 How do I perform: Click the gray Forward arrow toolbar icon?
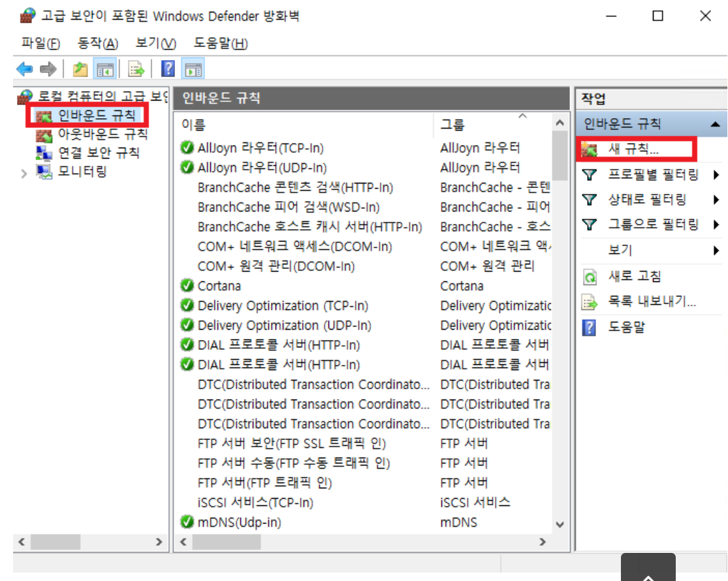pos(48,70)
